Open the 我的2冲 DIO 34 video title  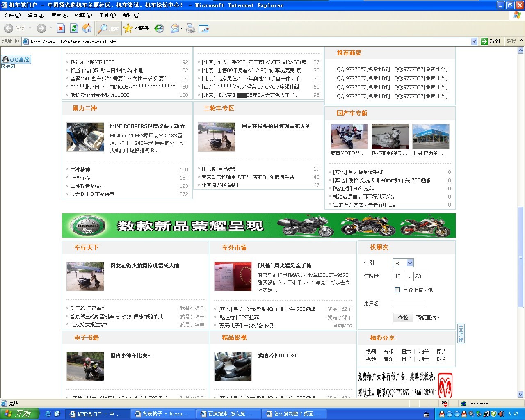[x=277, y=356]
